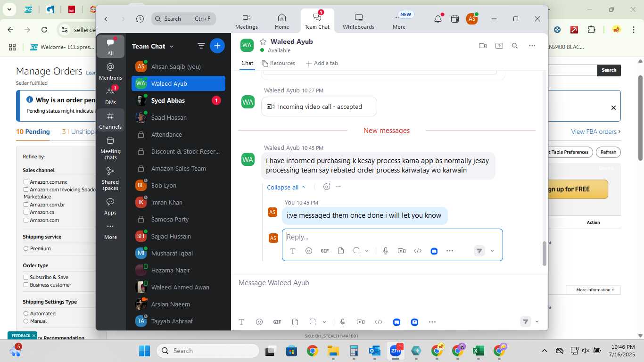Open more tools in bottom composer
Image resolution: width=644 pixels, height=362 pixels.
(x=432, y=322)
